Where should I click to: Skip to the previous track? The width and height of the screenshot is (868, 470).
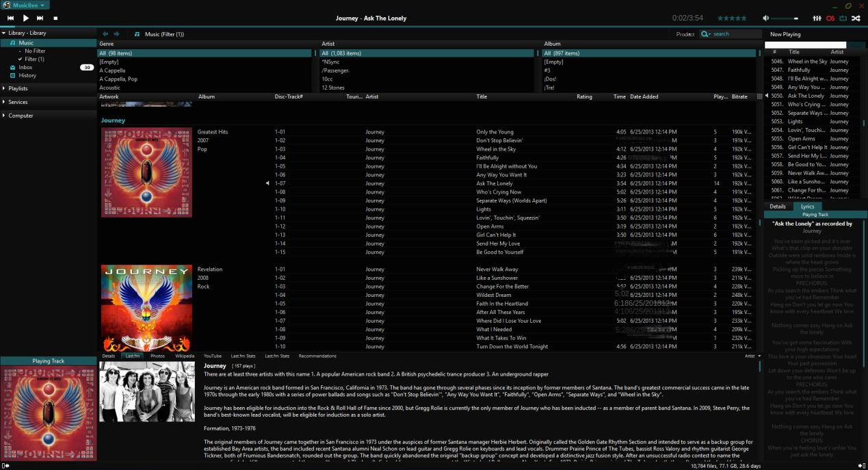point(10,18)
